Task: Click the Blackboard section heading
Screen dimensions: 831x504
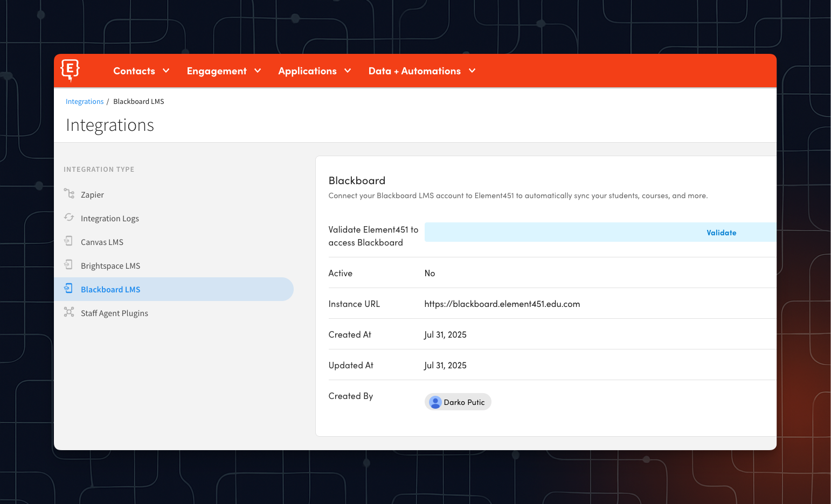Action: click(357, 180)
